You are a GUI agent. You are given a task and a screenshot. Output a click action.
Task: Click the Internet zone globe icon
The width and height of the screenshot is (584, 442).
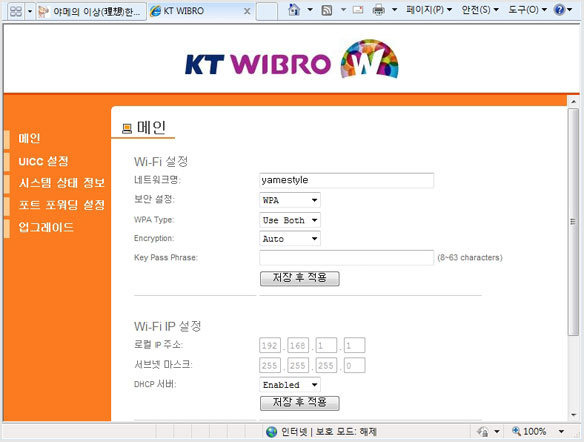click(x=272, y=432)
